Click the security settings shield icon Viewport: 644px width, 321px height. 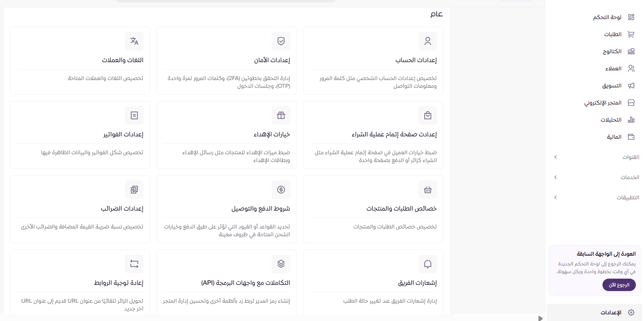click(x=281, y=41)
